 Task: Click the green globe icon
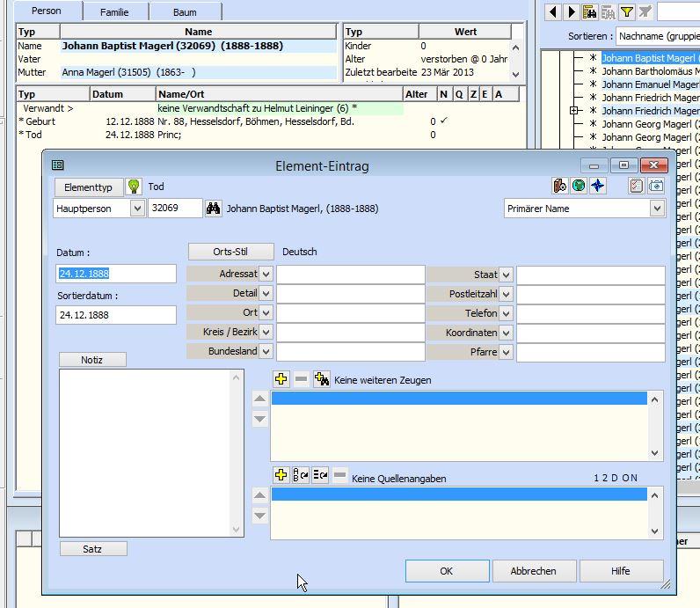[x=579, y=186]
